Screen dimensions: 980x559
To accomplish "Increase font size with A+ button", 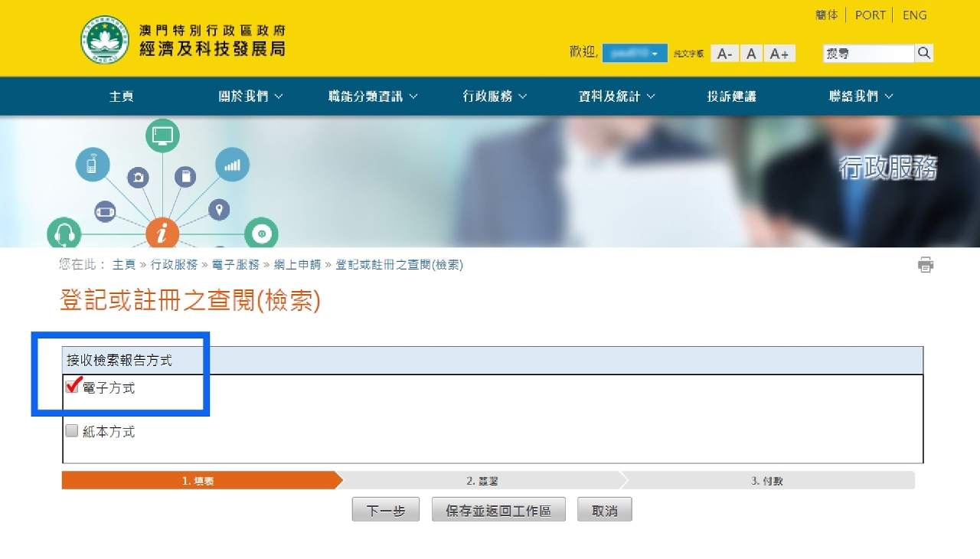I will click(779, 54).
